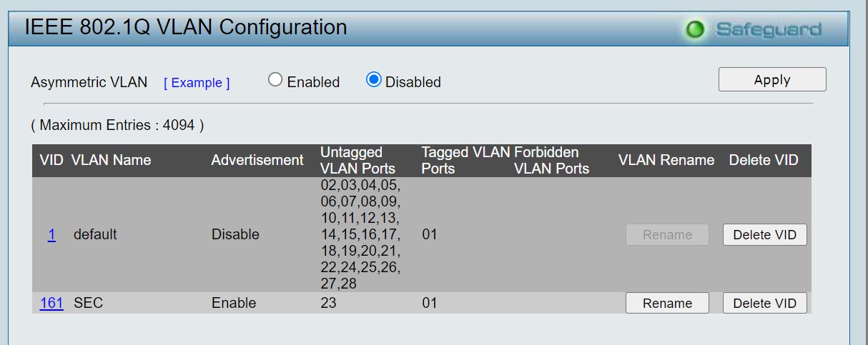Click the IEEE 802.1Q VLAN Configuration title

[186, 27]
